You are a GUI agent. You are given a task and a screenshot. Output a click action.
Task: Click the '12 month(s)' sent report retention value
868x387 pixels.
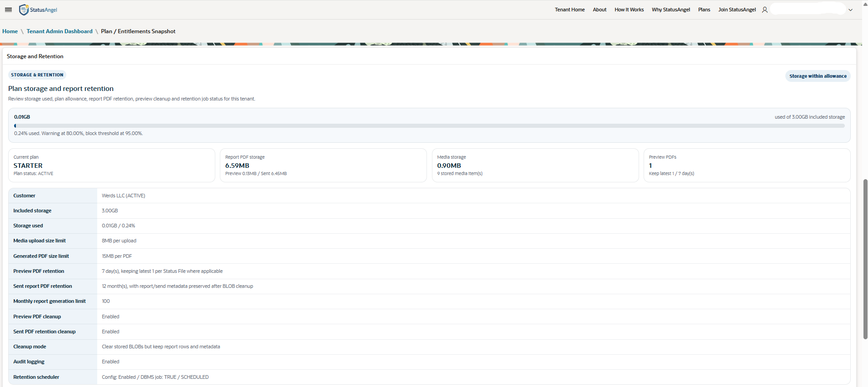click(178, 286)
